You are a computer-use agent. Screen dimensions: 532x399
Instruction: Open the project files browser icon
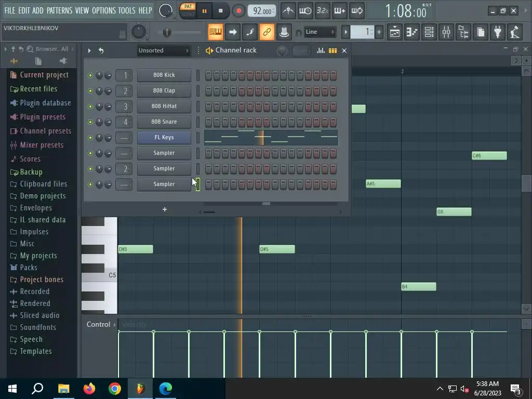coord(38,61)
